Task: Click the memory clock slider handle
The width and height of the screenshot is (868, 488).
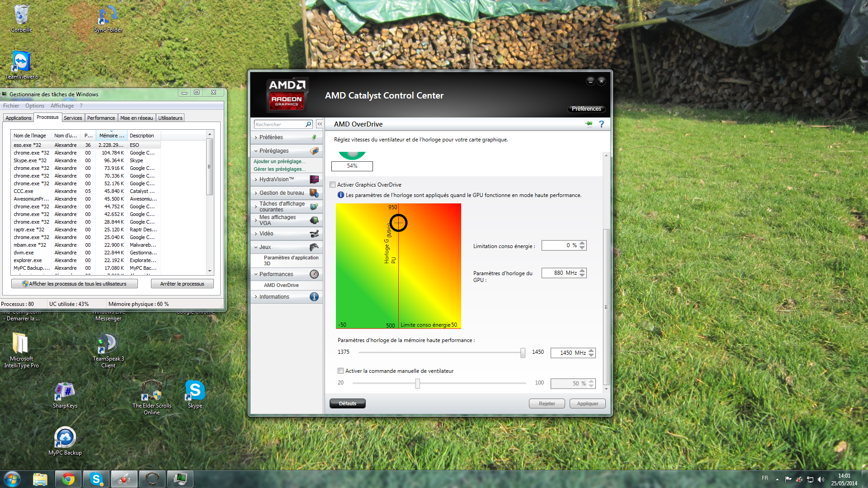Action: tap(523, 352)
